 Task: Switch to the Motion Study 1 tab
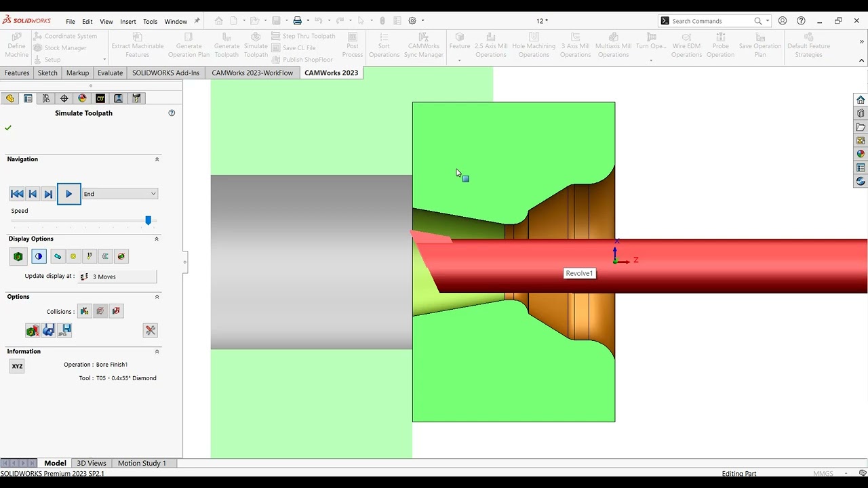142,463
